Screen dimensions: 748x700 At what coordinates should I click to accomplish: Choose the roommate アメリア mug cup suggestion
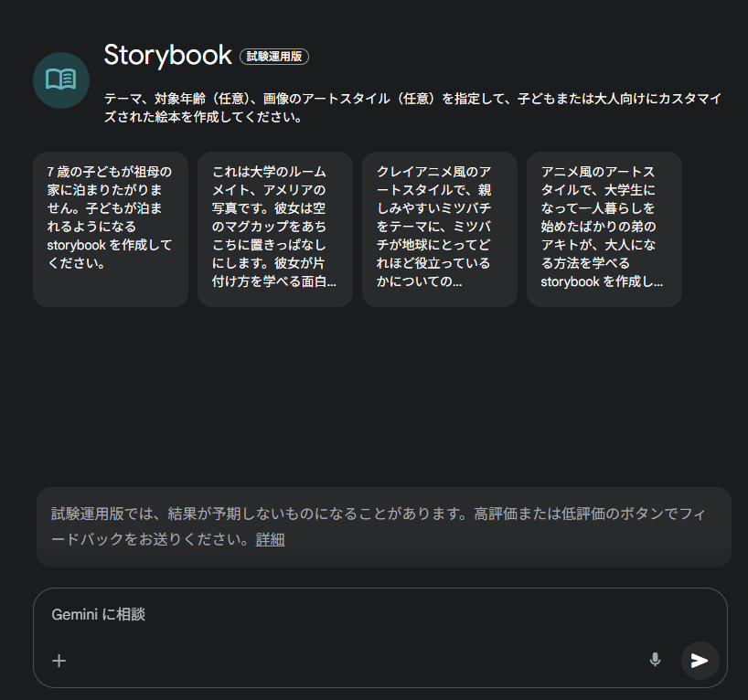tap(274, 228)
